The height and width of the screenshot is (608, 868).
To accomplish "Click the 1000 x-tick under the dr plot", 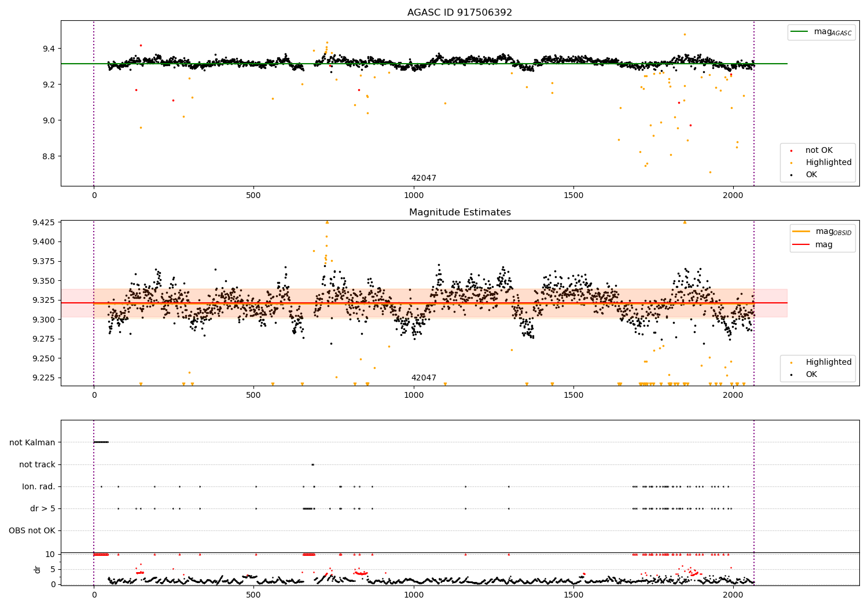I will (414, 595).
